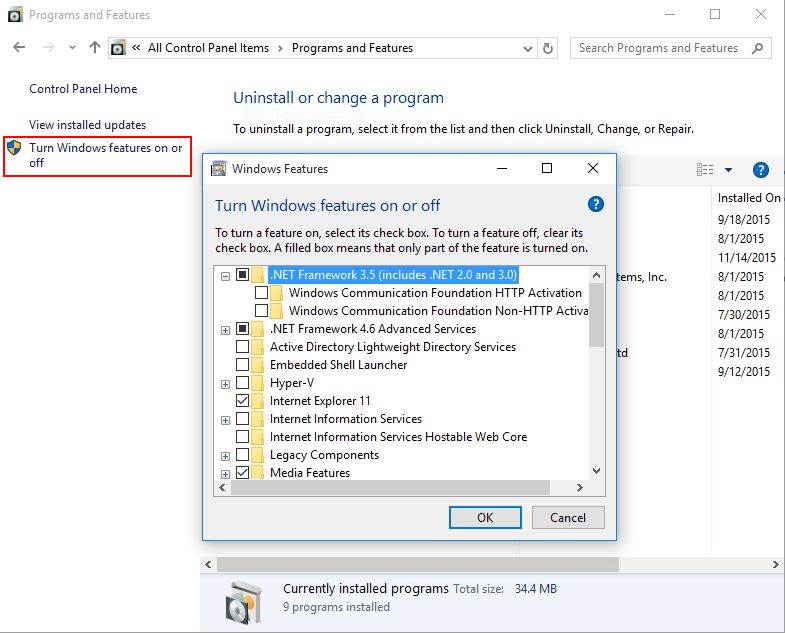Enable WCF HTTP Activation checkbox

(261, 292)
